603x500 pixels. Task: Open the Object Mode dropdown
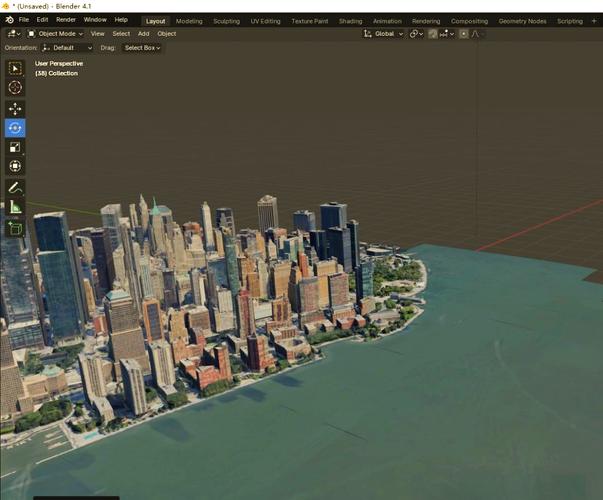click(55, 34)
